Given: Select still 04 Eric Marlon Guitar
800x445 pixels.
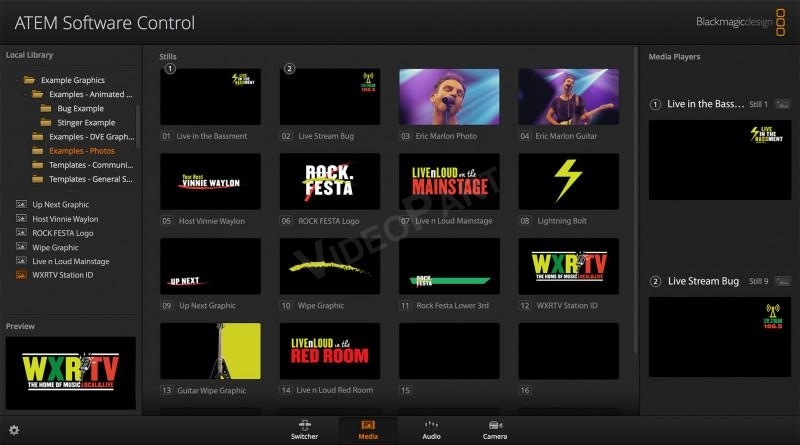Looking at the screenshot, I should [568, 97].
